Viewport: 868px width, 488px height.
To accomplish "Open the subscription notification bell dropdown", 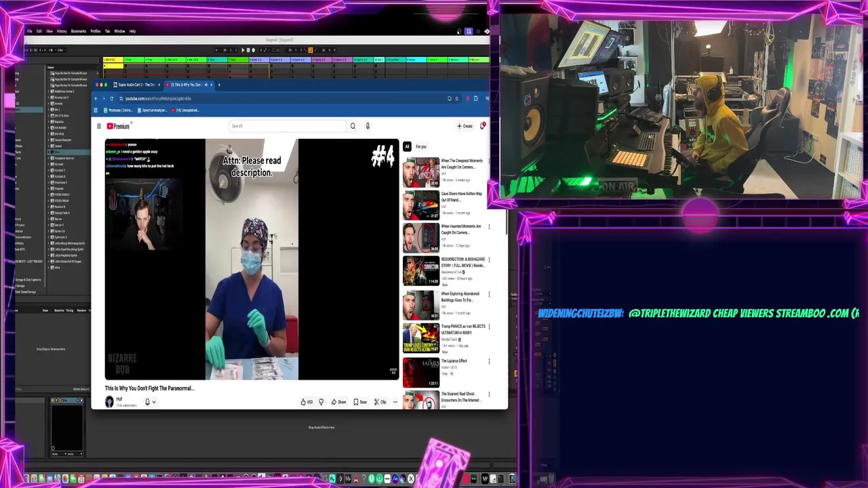I will coord(149,402).
